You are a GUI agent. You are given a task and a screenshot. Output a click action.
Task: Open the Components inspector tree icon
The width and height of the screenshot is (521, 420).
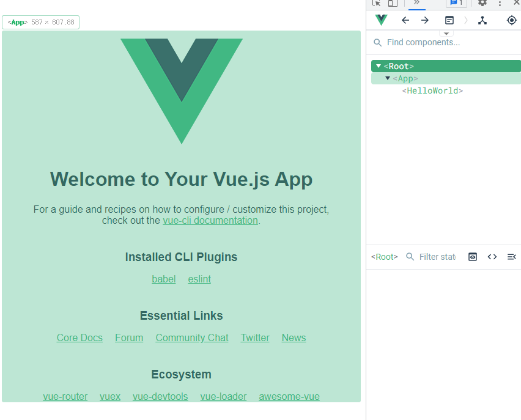point(482,20)
